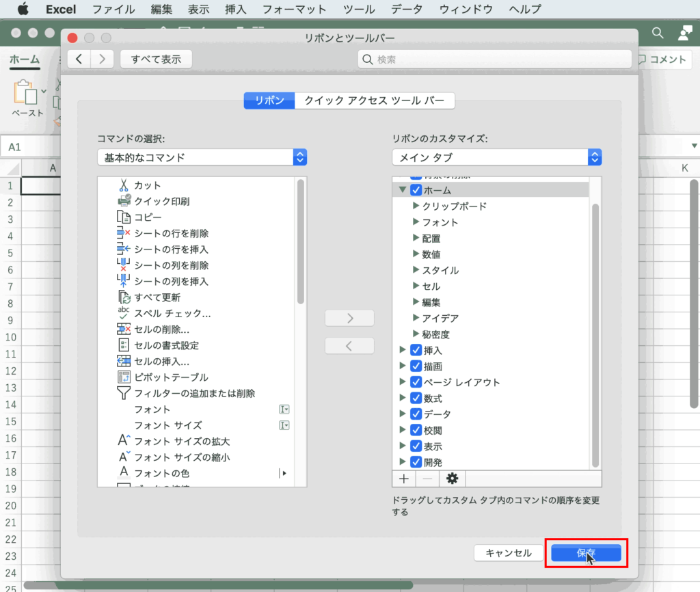Select row header 10 in the spreadsheet
This screenshot has height=592, width=700.
tap(11, 337)
